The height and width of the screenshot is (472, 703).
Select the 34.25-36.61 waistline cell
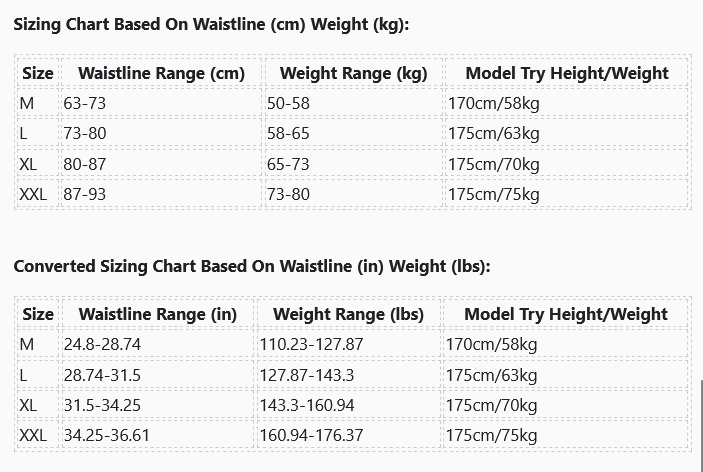106,435
